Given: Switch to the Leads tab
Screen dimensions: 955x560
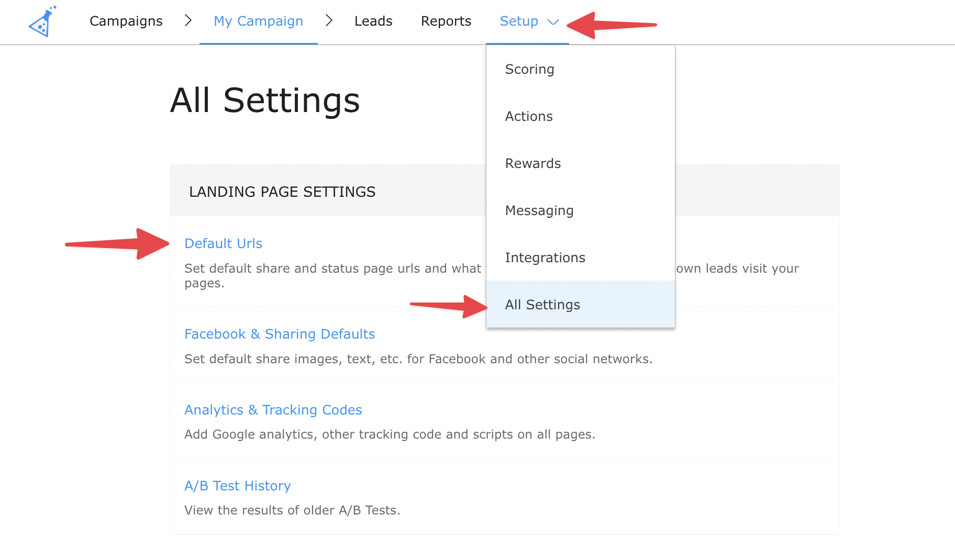Looking at the screenshot, I should point(373,21).
